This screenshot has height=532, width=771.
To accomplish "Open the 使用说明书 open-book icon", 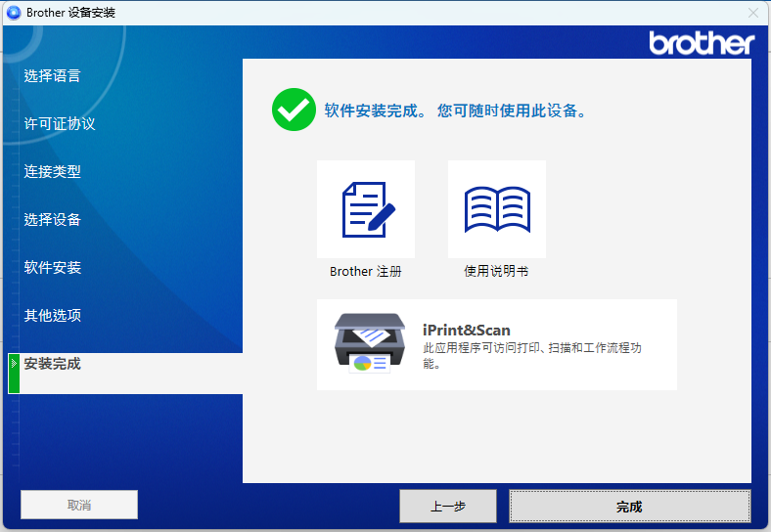I will click(497, 209).
